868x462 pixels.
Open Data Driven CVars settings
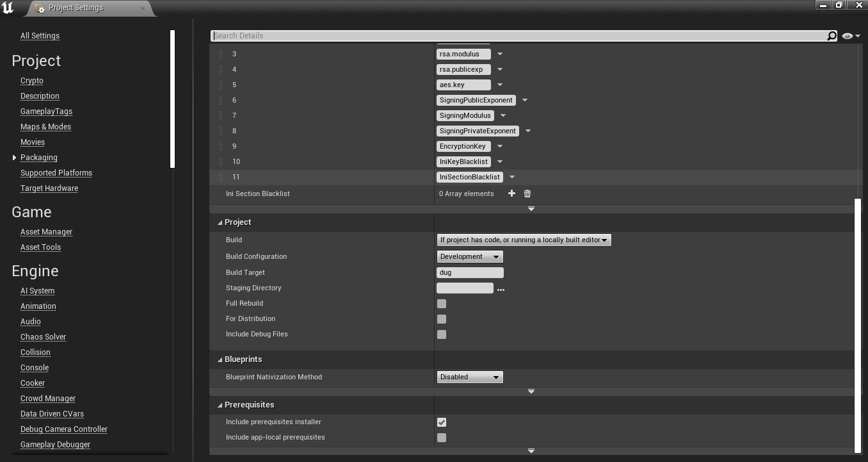[x=52, y=414]
